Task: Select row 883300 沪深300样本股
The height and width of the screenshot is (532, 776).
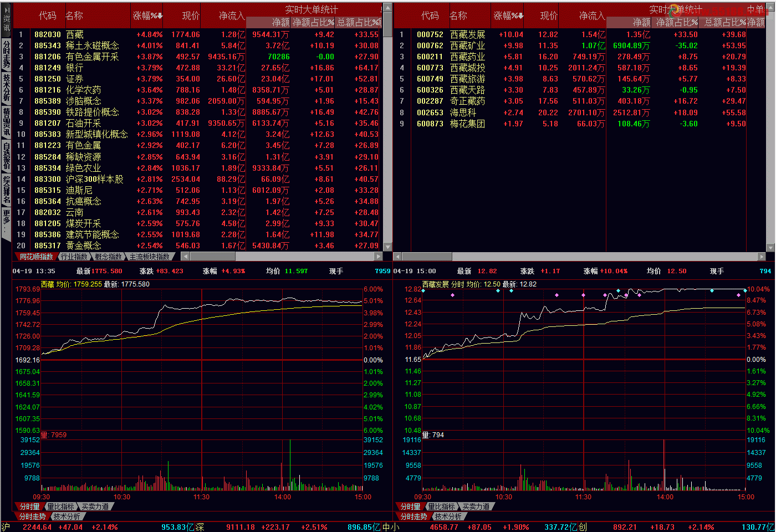Action: tap(198, 179)
